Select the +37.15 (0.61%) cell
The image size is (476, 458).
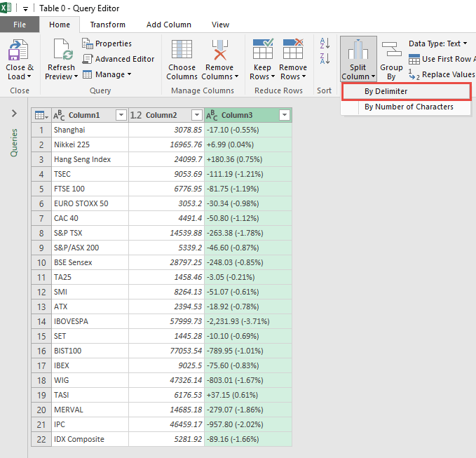pos(248,395)
